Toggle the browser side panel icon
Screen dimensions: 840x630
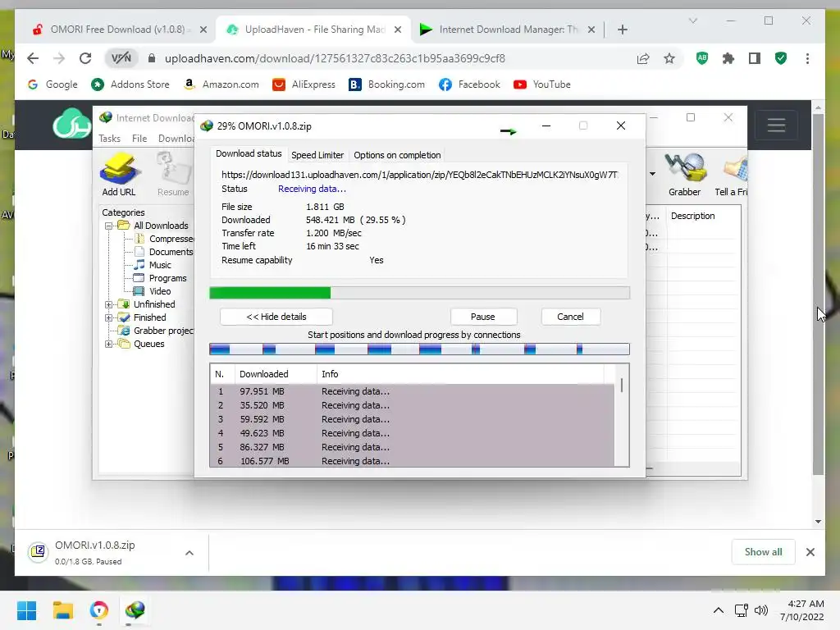[x=755, y=58]
